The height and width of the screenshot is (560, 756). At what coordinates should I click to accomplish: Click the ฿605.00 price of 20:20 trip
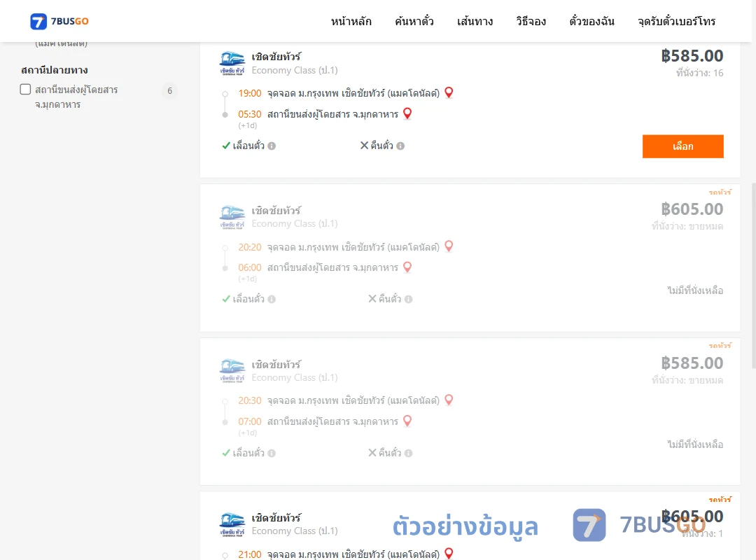pos(692,209)
